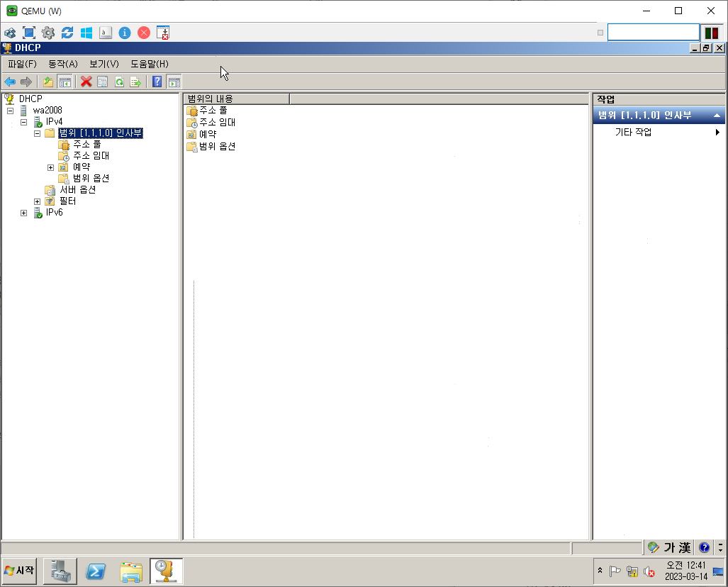The height and width of the screenshot is (587, 728).
Task: Click the Refresh toolbar icon
Action: (x=119, y=82)
